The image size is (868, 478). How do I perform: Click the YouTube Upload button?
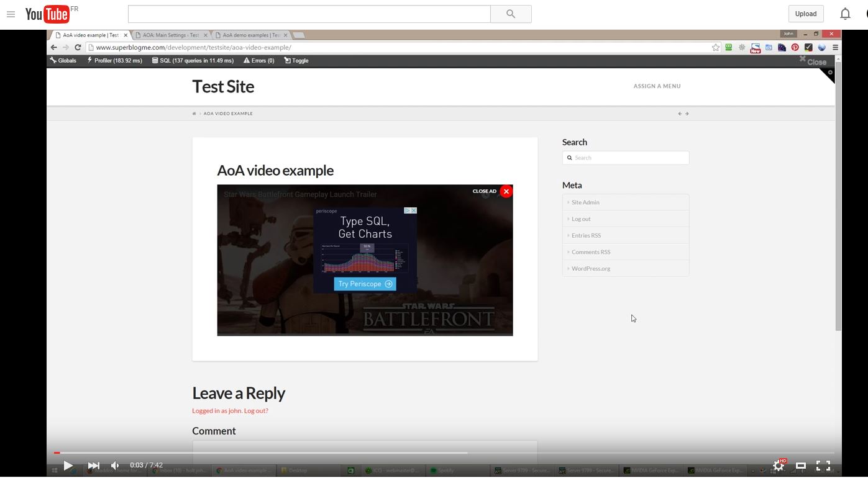(806, 14)
